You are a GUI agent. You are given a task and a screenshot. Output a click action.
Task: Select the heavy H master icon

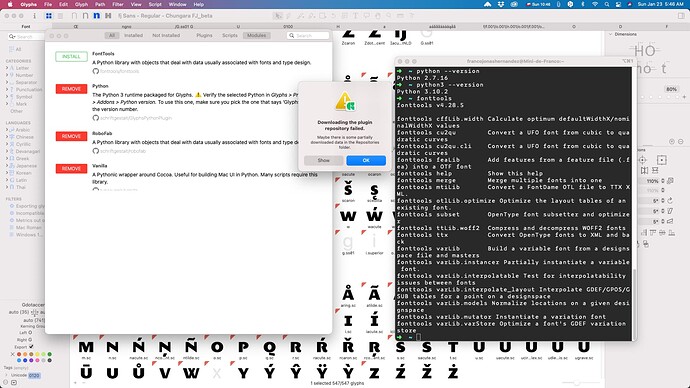(x=108, y=16)
